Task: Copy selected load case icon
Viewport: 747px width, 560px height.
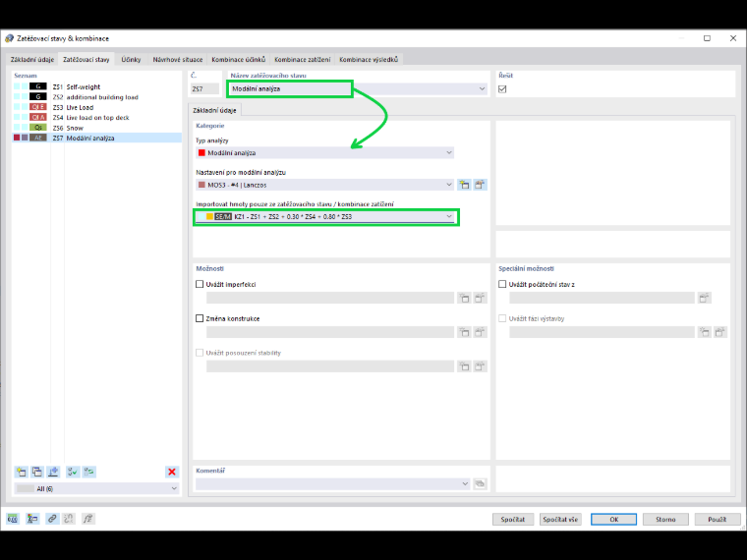Action: click(36, 472)
